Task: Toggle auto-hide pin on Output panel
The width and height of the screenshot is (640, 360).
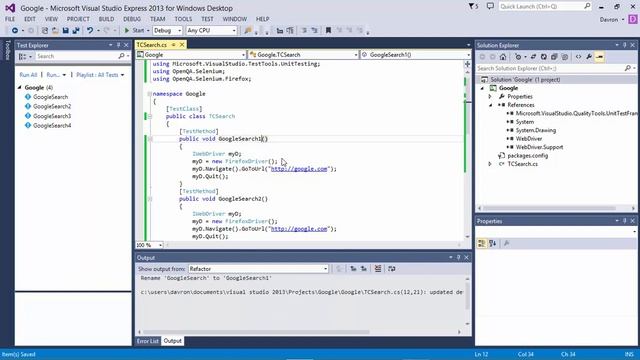Action: point(458,258)
